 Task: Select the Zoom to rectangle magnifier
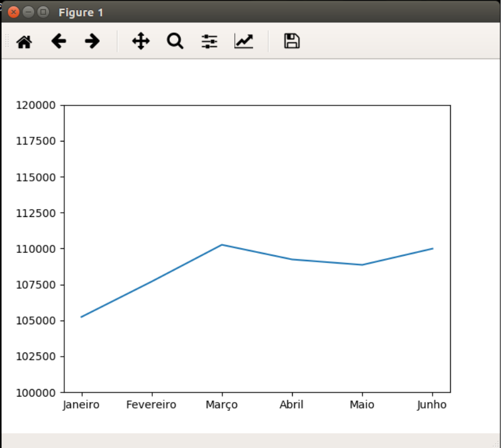pos(175,41)
